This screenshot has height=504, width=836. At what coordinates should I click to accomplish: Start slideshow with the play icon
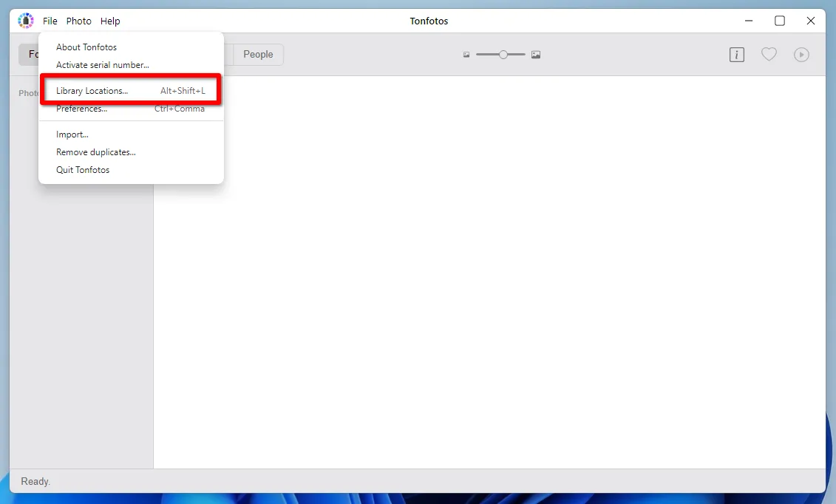pos(801,55)
